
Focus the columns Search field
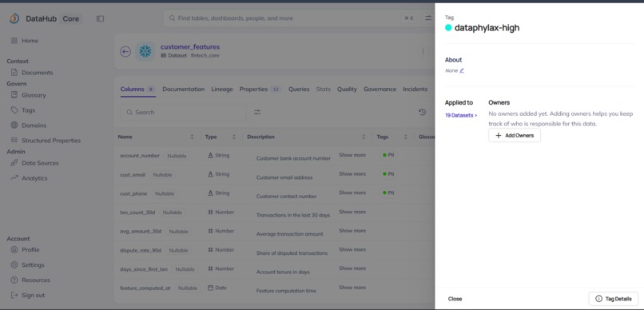pos(183,112)
